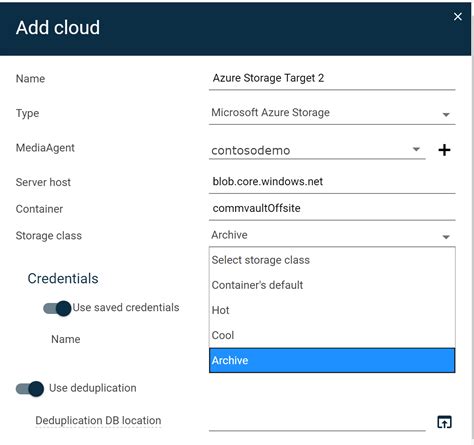Viewport: 474px width, 445px height.
Task: Open the MediaAgent contosodemo dropdown
Action: pos(317,150)
